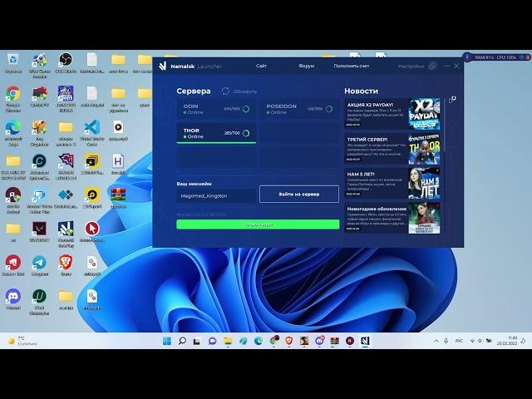
Task: Open the НАМ 5 ЛЕТ news item
Action: click(x=392, y=183)
